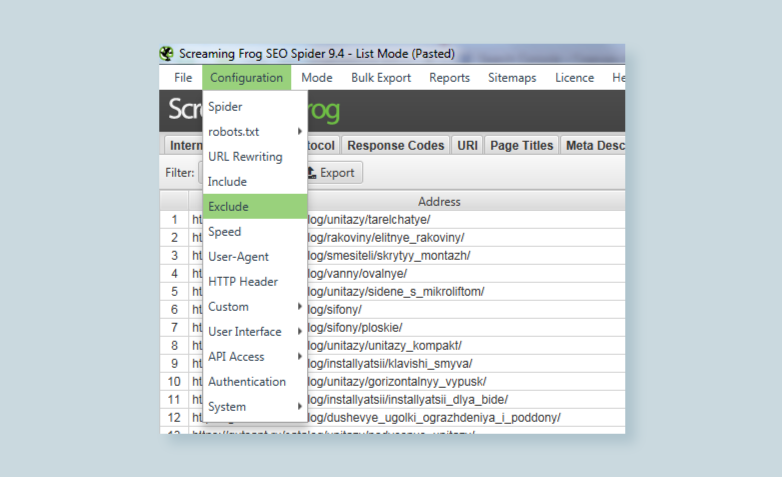
Task: Select the Include menu entry
Action: (255, 182)
